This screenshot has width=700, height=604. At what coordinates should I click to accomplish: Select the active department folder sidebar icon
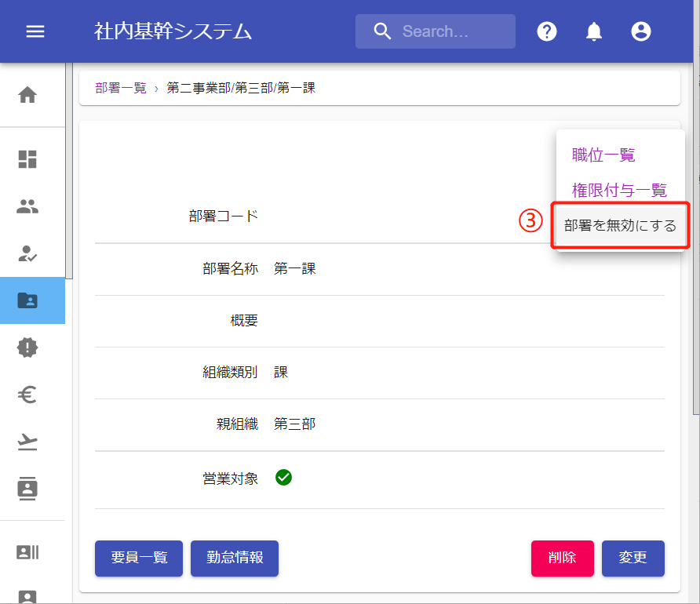pos(27,300)
